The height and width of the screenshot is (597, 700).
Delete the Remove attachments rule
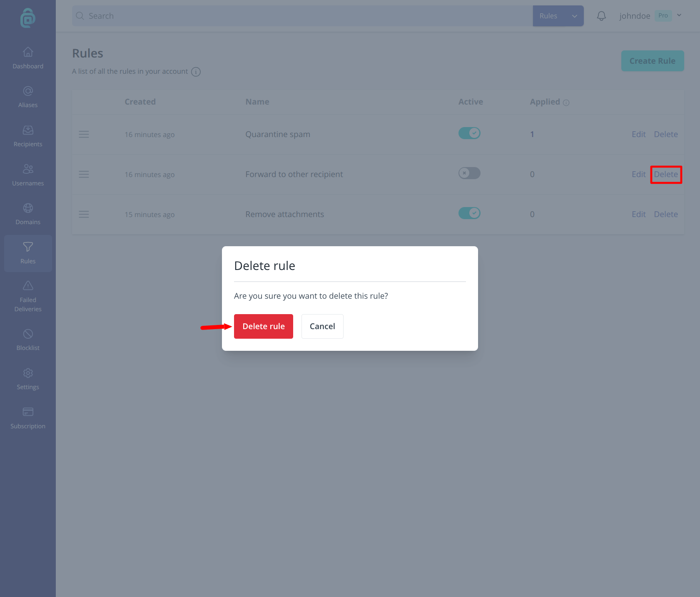(666, 214)
